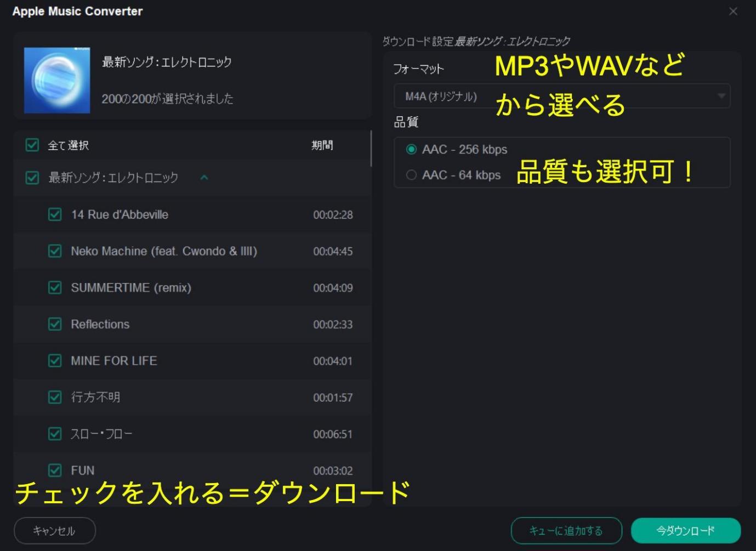Click the 品質 label

(406, 122)
